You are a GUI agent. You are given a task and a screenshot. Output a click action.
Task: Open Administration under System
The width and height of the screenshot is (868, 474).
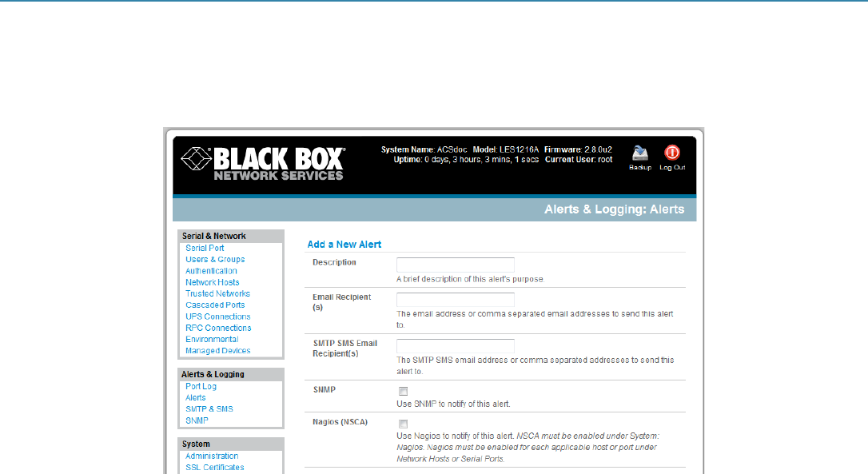(212, 456)
